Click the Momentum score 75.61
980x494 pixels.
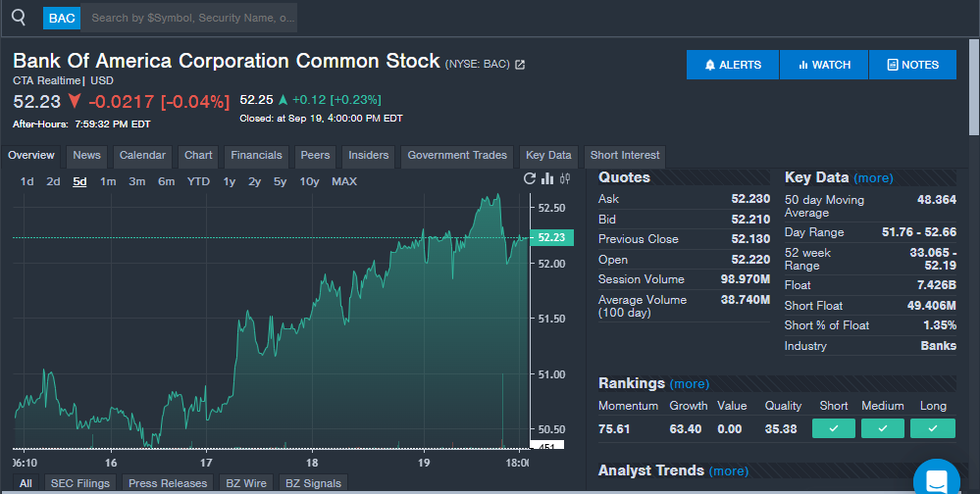(614, 429)
